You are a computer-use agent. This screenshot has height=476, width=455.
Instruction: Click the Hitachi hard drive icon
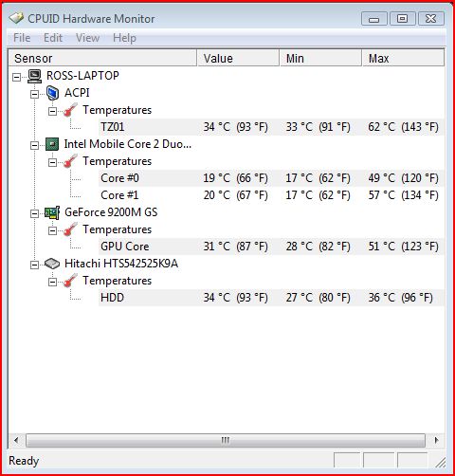52,264
